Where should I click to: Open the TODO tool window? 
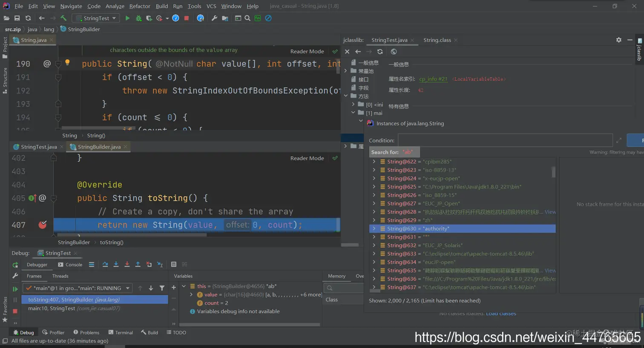176,333
